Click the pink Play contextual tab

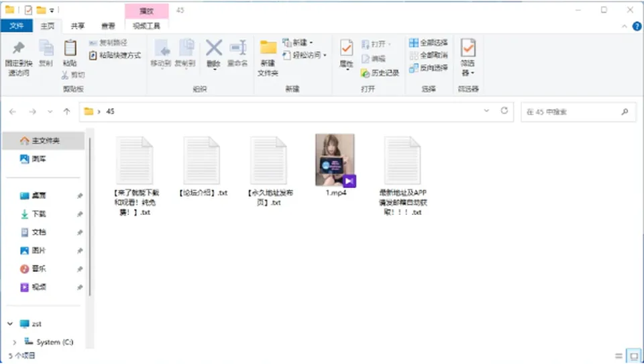point(146,11)
